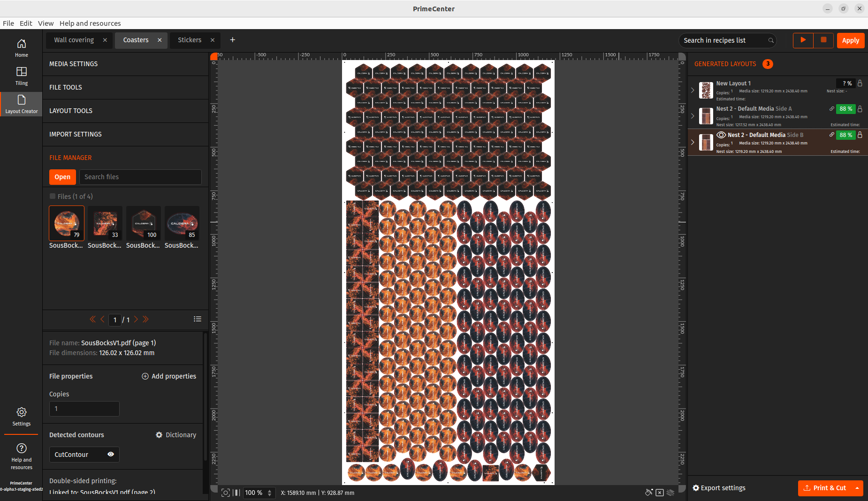The width and height of the screenshot is (868, 501).
Task: Toggle CutContour visibility eye
Action: (111, 454)
